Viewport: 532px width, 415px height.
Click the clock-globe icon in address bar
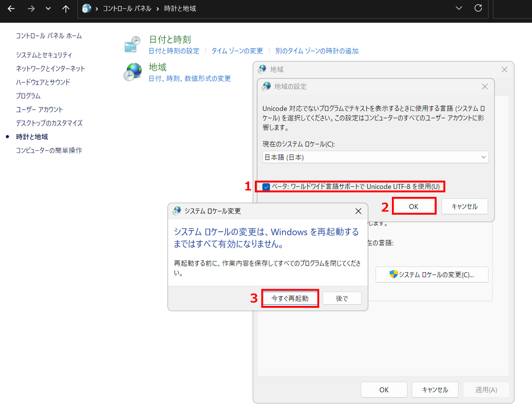coord(87,8)
